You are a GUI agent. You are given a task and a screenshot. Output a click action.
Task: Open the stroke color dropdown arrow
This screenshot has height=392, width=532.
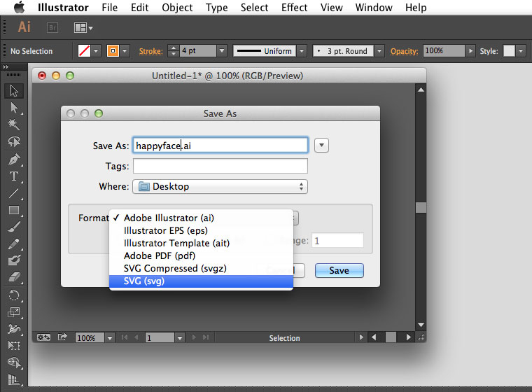[125, 51]
